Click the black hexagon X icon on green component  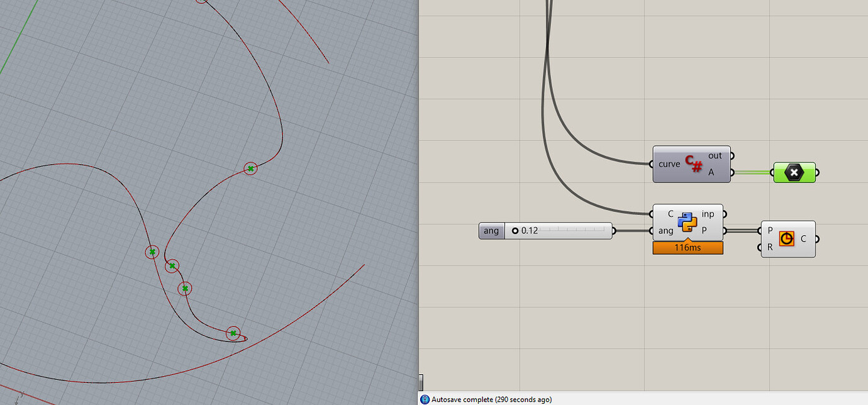click(x=794, y=172)
